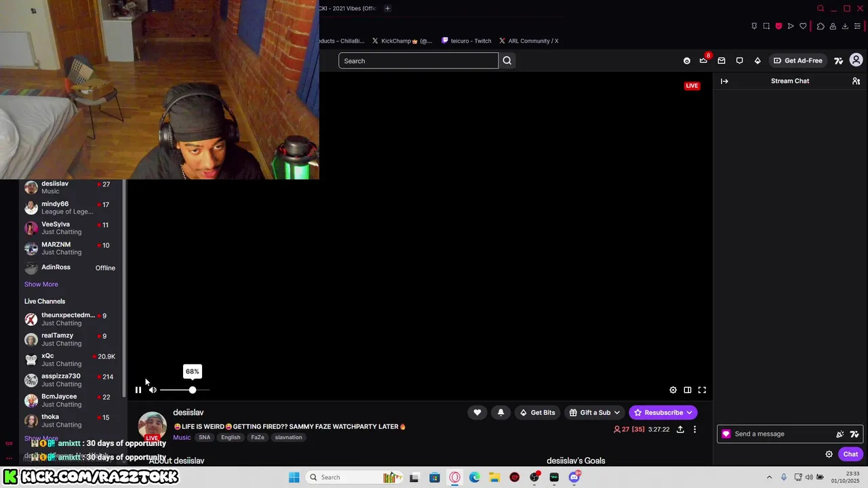This screenshot has height=488, width=868.
Task: Open the chat community users icon
Action: click(856, 81)
